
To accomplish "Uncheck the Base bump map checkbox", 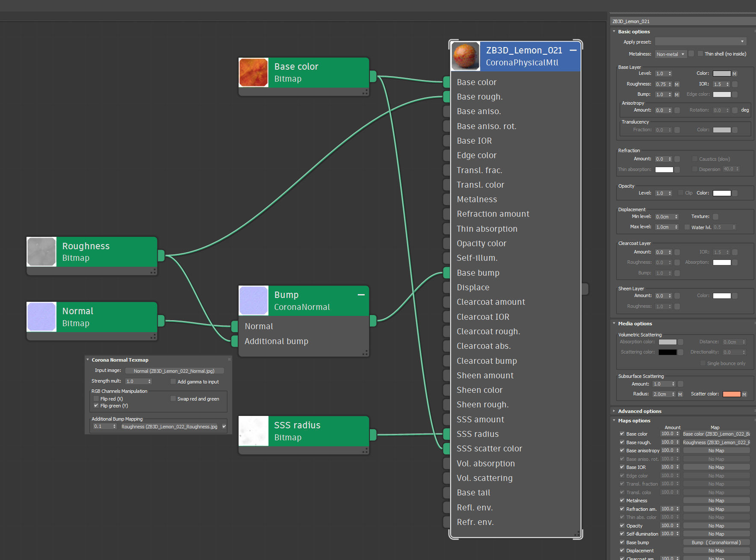I will 622,542.
